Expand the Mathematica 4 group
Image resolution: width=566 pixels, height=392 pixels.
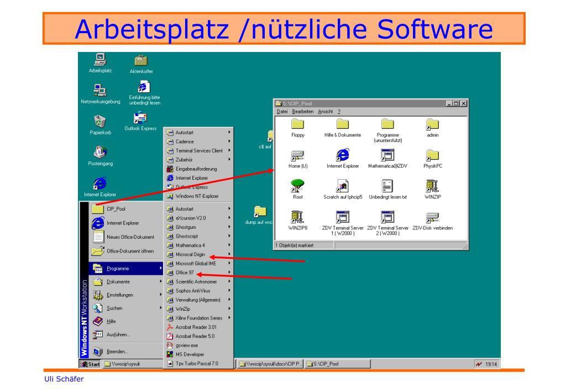click(198, 245)
